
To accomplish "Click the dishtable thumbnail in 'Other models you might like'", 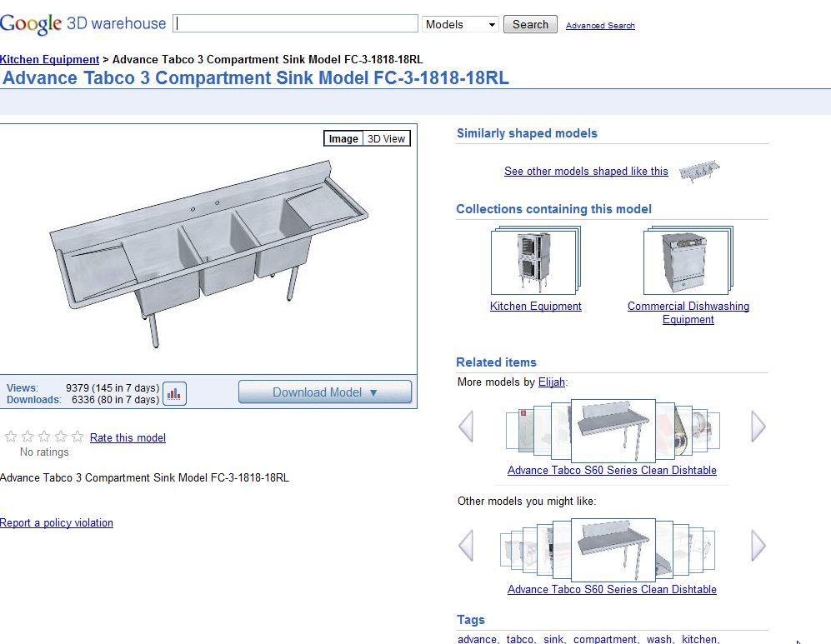I will [613, 550].
